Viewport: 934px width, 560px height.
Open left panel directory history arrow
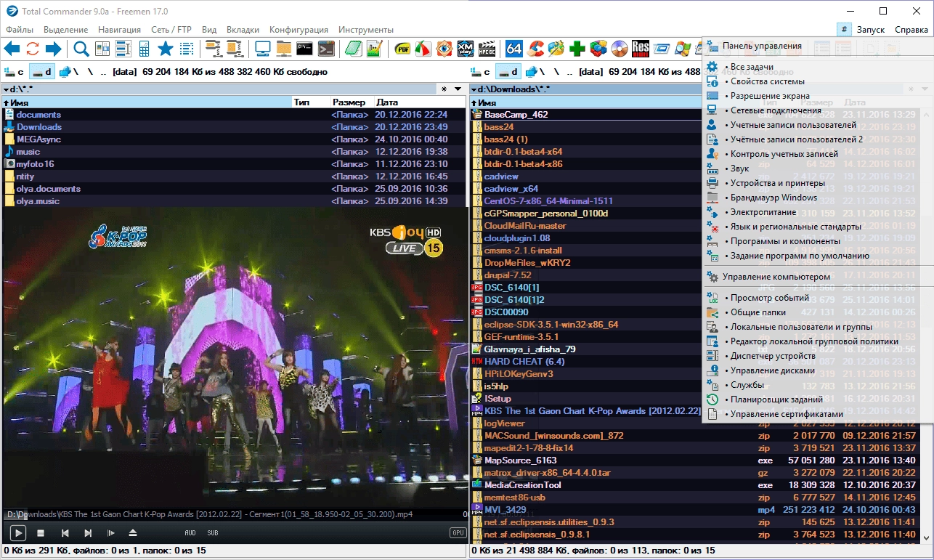458,89
